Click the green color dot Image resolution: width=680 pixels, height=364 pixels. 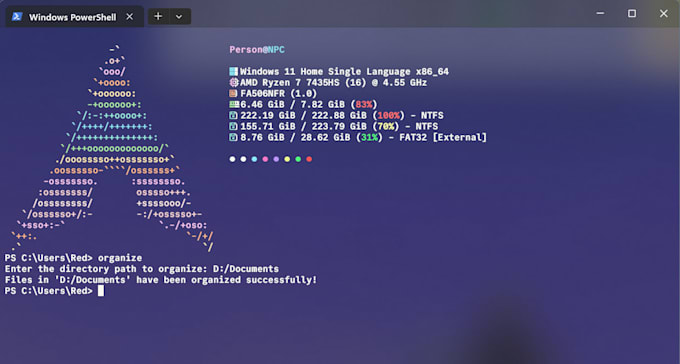[298, 159]
